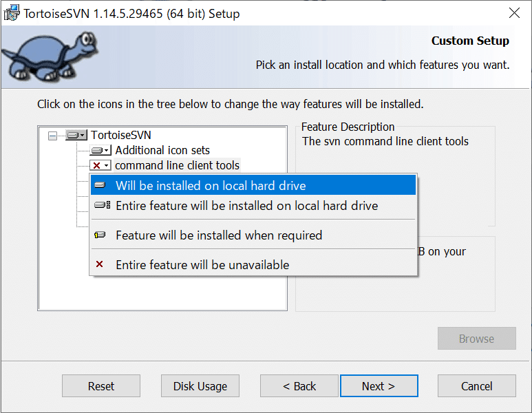
Task: Select the 'Additional icon sets' tree item
Action: [x=162, y=150]
